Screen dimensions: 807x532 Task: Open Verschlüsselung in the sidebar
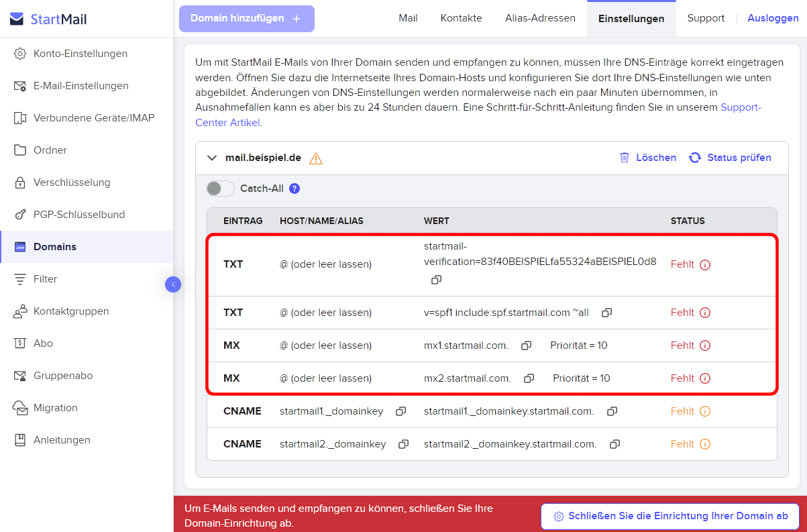pyautogui.click(x=87, y=182)
